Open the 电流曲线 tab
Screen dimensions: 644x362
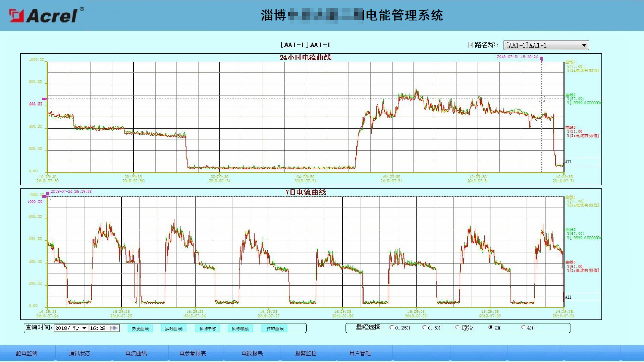click(136, 353)
